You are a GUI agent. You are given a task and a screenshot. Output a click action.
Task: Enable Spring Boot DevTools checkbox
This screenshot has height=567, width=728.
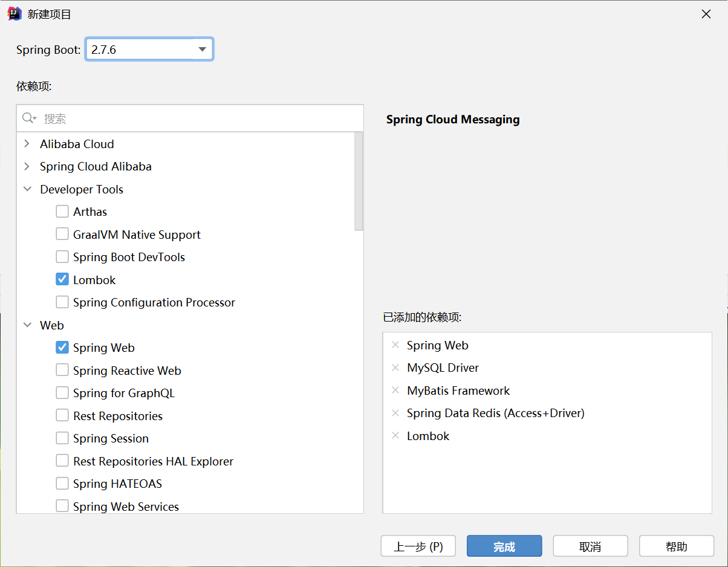(62, 257)
